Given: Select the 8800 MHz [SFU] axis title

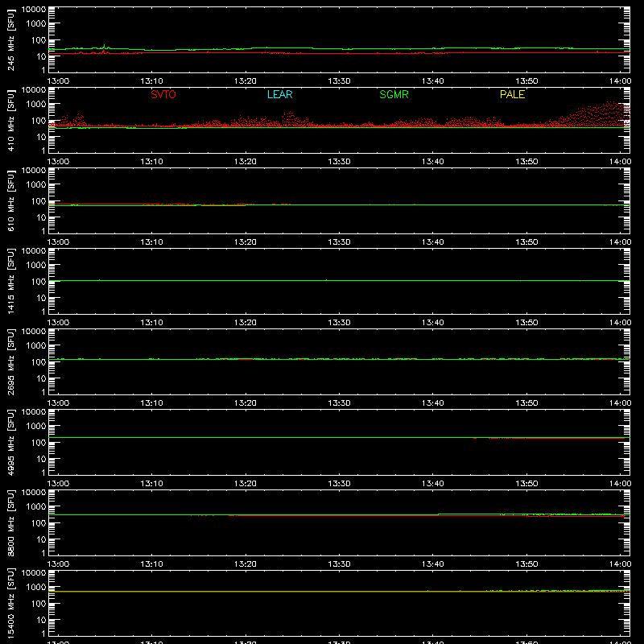Looking at the screenshot, I should [x=10, y=522].
